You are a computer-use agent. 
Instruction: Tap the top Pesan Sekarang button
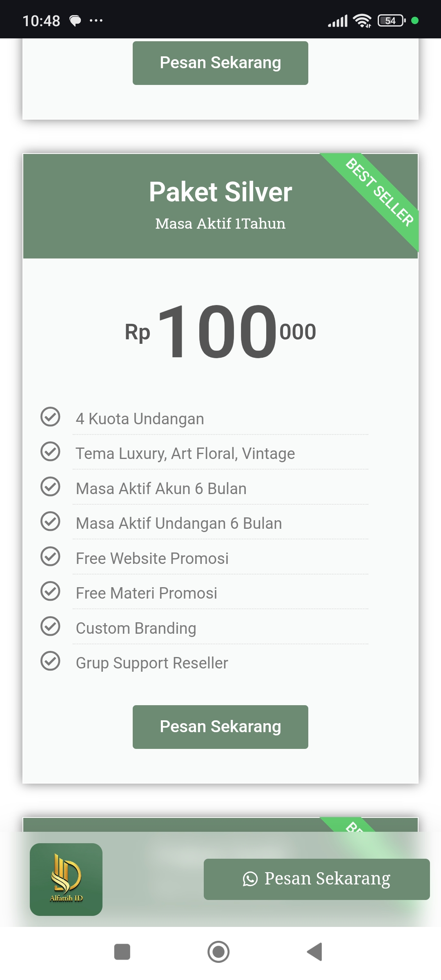pos(220,63)
